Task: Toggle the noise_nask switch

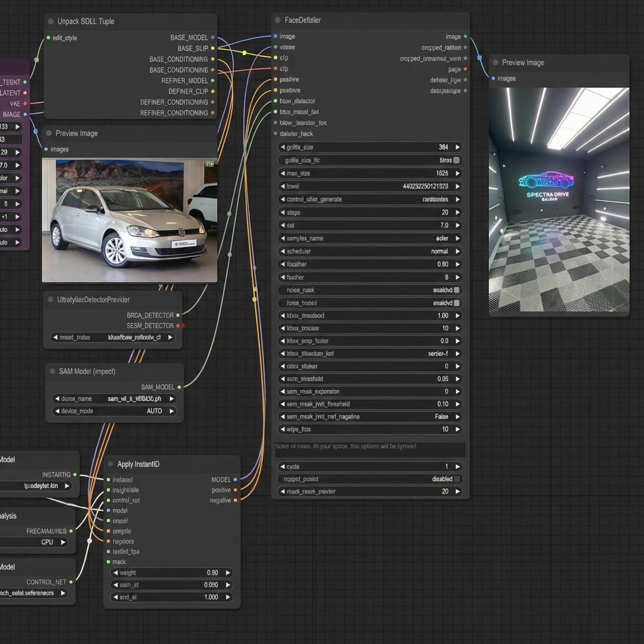Action: [x=456, y=290]
